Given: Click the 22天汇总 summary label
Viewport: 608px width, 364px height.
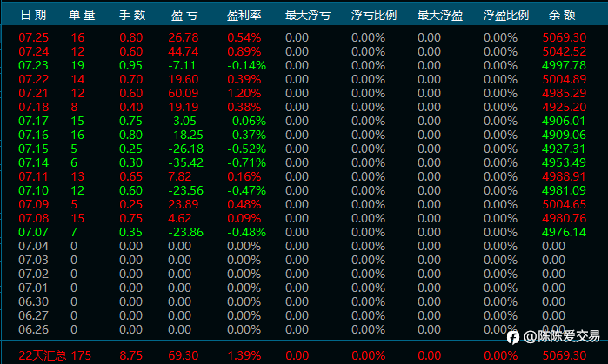Looking at the screenshot, I should [43, 355].
